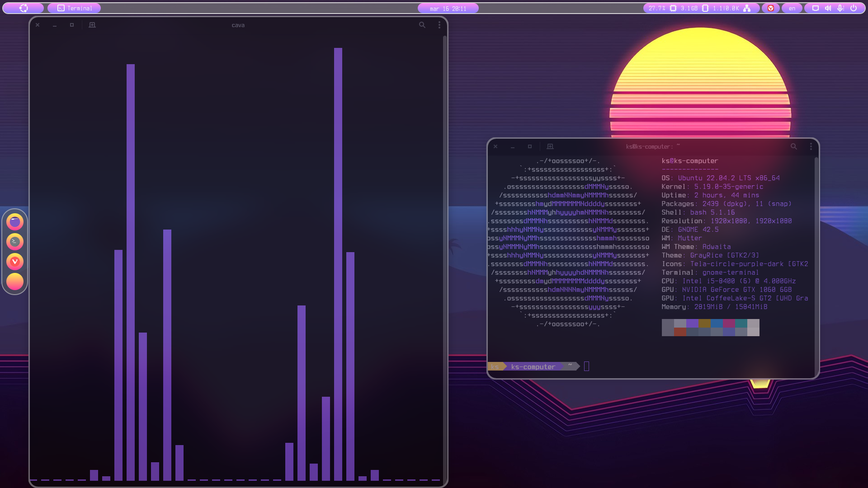Screen dimensions: 868x488
Task: Select the Terminal entry in the top taskbar
Action: [74, 8]
